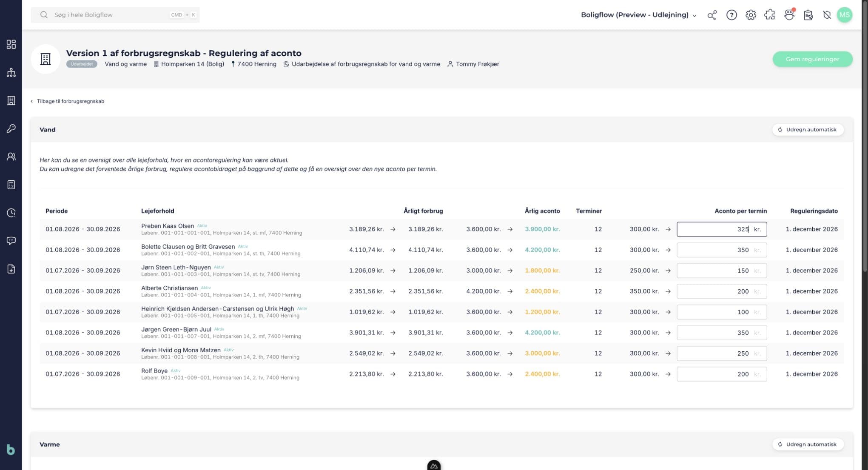
Task: Click Holmparken 14 (Bolig) property label
Action: (x=189, y=64)
